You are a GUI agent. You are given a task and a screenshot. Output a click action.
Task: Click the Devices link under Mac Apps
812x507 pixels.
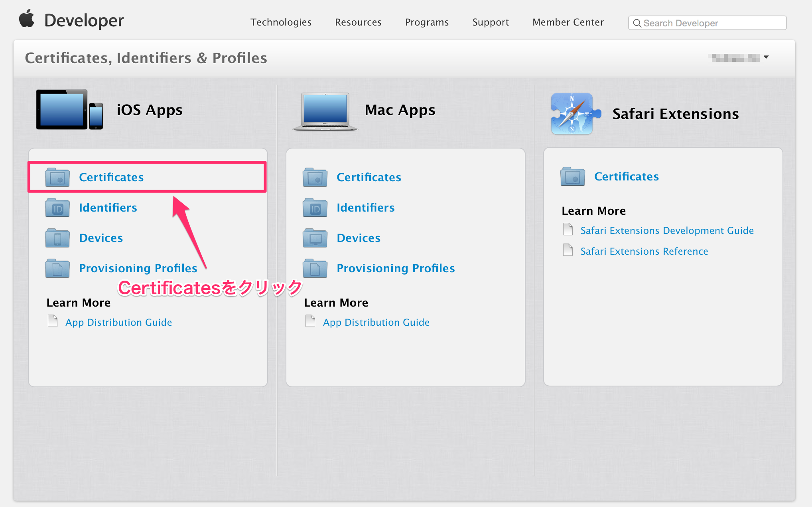pyautogui.click(x=358, y=238)
